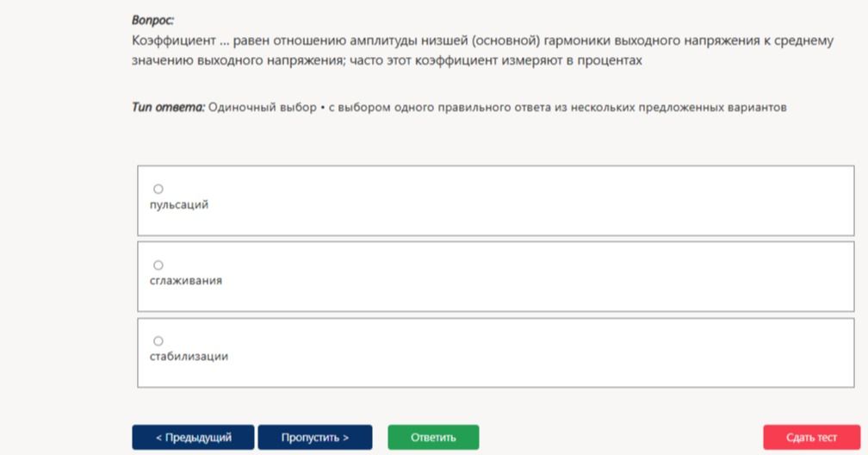Mark the стабилизации radio button
The height and width of the screenshot is (455, 868).
[158, 341]
